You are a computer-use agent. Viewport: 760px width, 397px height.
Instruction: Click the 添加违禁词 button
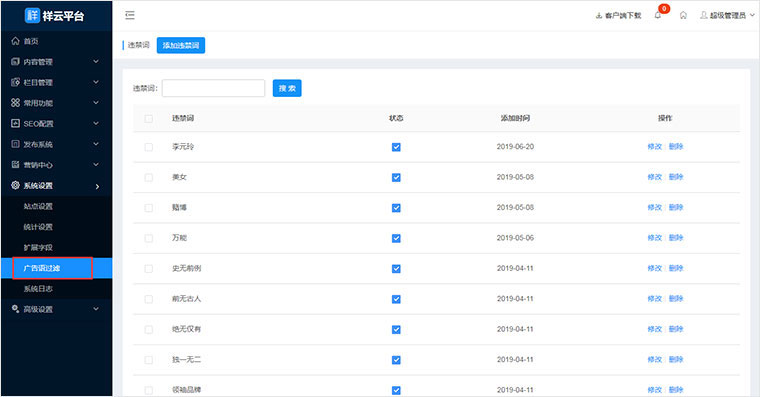[181, 45]
